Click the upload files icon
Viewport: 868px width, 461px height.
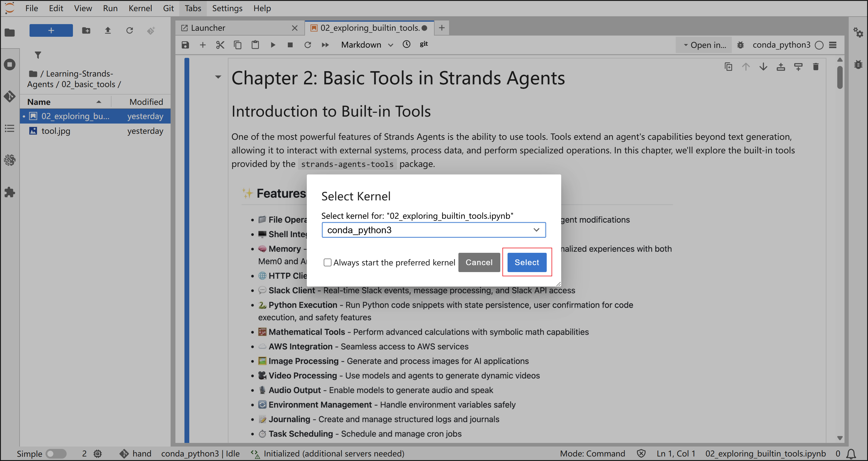(x=108, y=30)
